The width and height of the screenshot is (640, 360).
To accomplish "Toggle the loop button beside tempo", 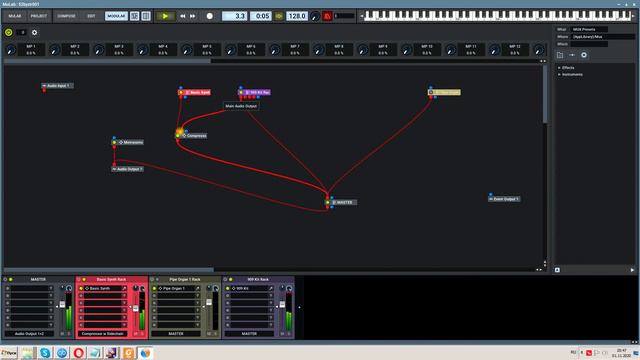I will coord(279,16).
